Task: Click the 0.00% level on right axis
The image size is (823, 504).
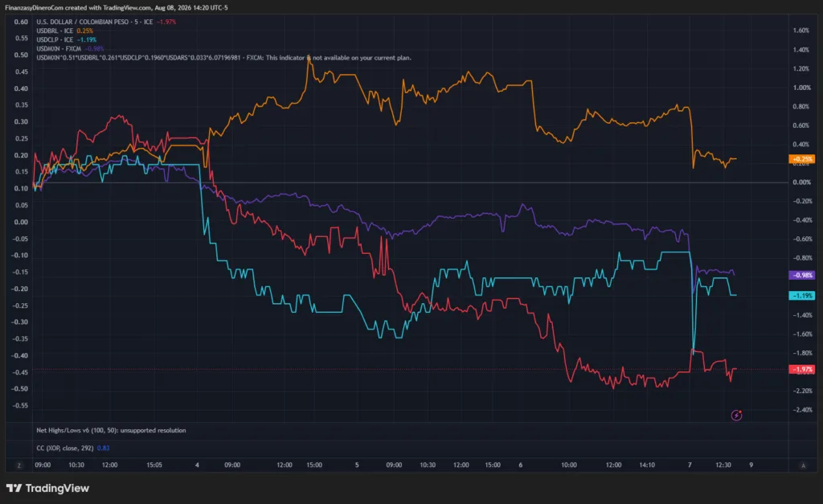Action: (x=801, y=182)
